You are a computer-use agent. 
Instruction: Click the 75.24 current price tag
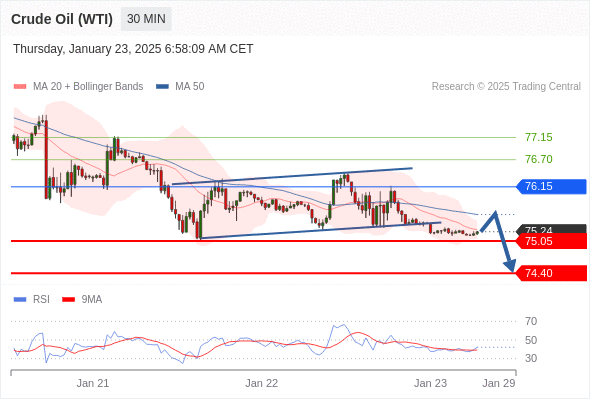[551, 229]
